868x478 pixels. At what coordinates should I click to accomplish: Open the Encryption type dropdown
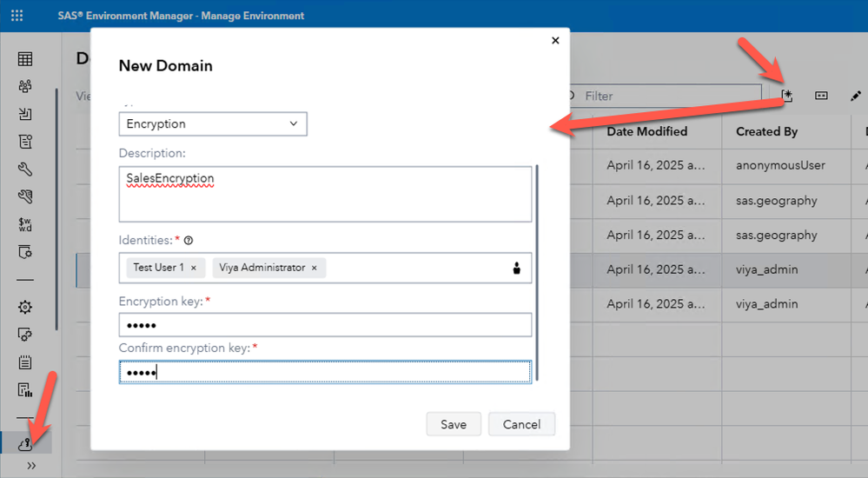coord(213,124)
